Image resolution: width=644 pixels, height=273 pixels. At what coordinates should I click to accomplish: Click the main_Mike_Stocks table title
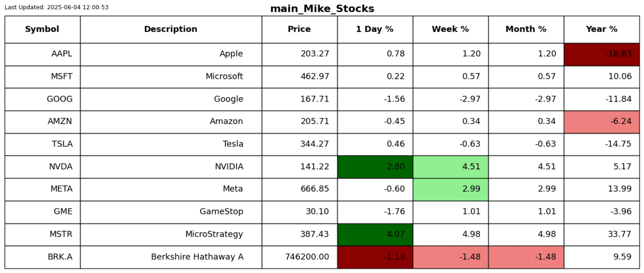tap(322, 9)
